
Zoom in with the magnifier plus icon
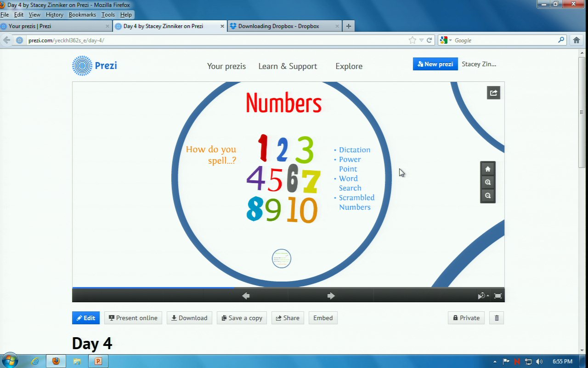(488, 182)
